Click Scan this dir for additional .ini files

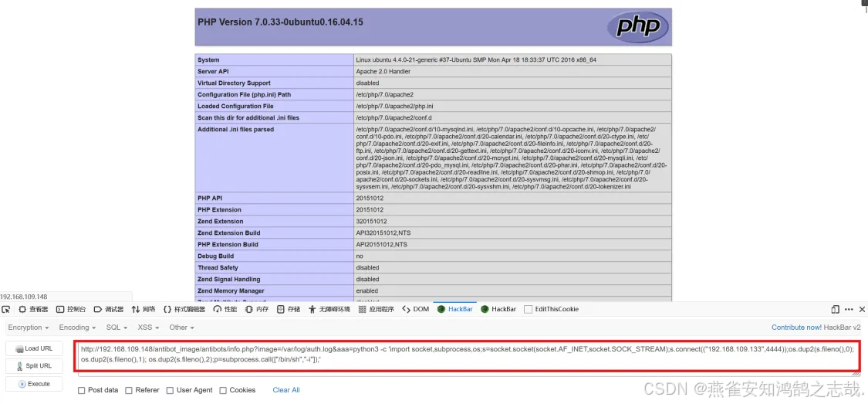point(248,118)
